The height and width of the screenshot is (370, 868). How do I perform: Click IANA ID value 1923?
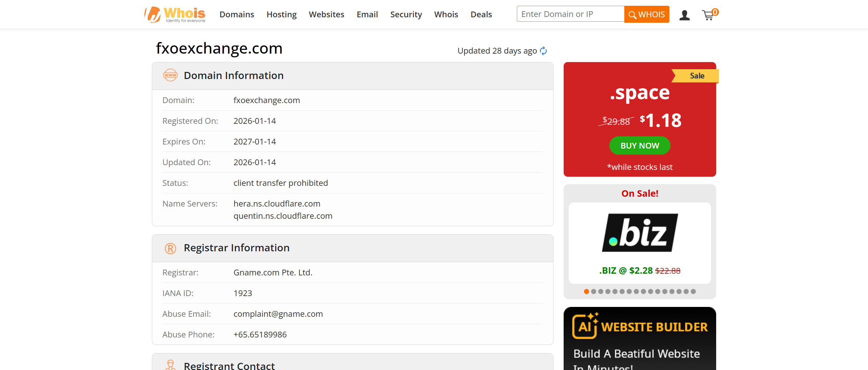pos(243,293)
